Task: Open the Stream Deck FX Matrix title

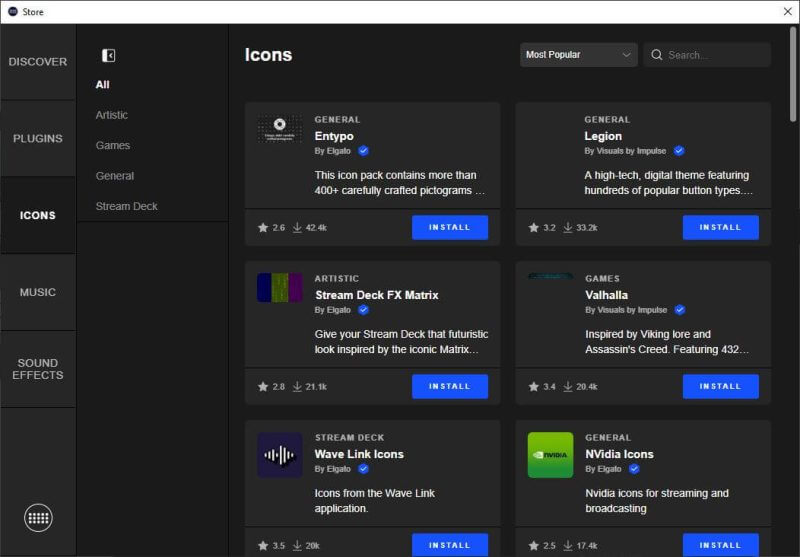Action: pyautogui.click(x=377, y=295)
